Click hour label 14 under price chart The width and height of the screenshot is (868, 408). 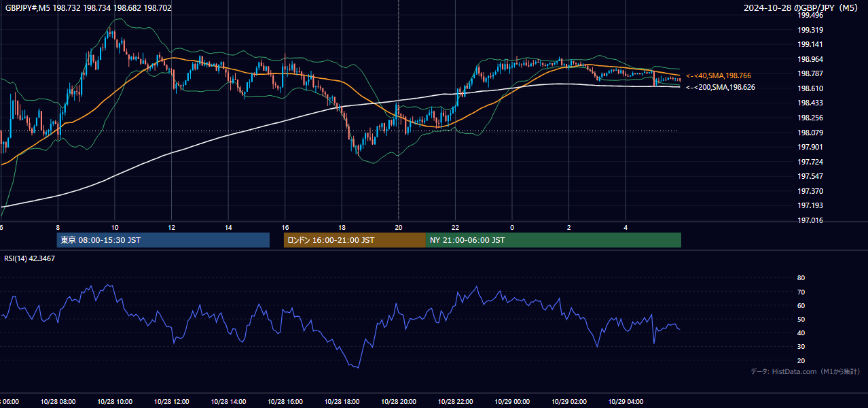[228, 228]
